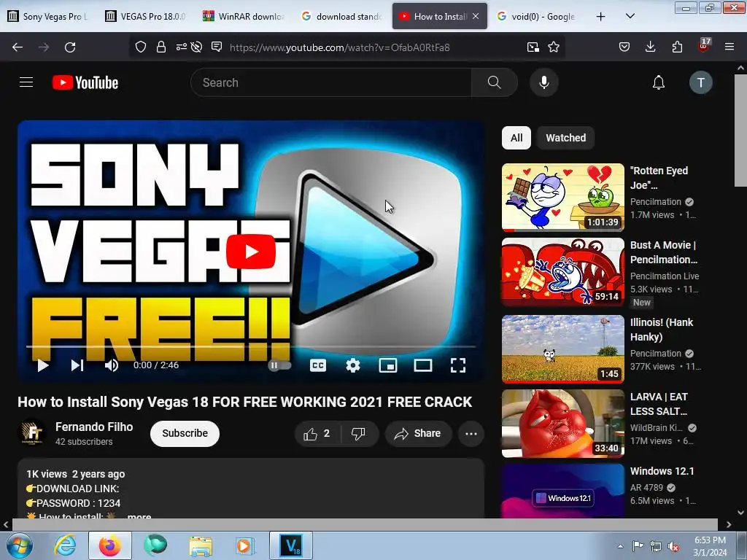Open the account avatar menu
This screenshot has height=560, width=747.
(x=701, y=82)
